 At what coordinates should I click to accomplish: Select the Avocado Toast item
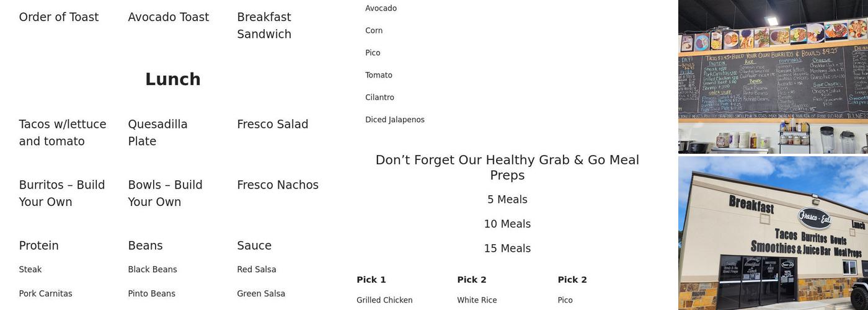pyautogui.click(x=168, y=17)
